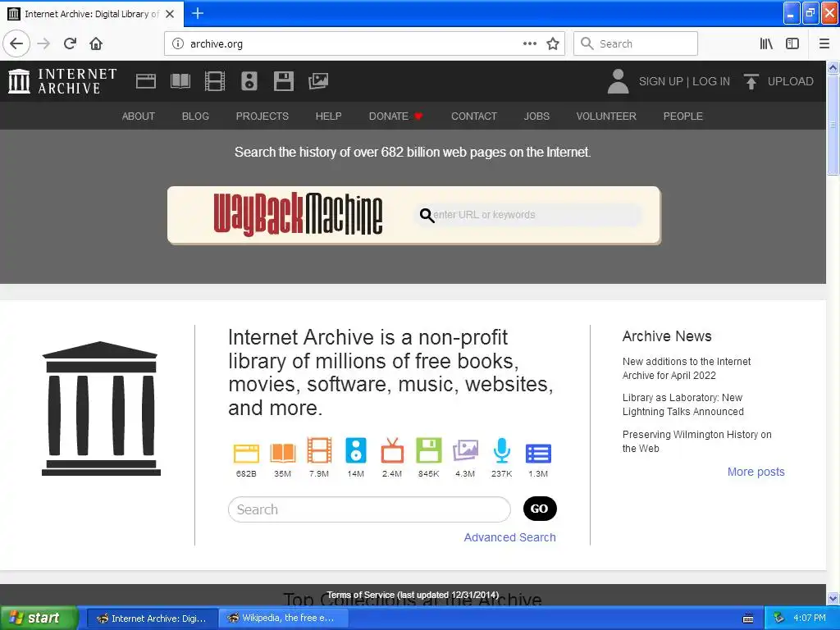Click the user avatar icon

click(618, 81)
